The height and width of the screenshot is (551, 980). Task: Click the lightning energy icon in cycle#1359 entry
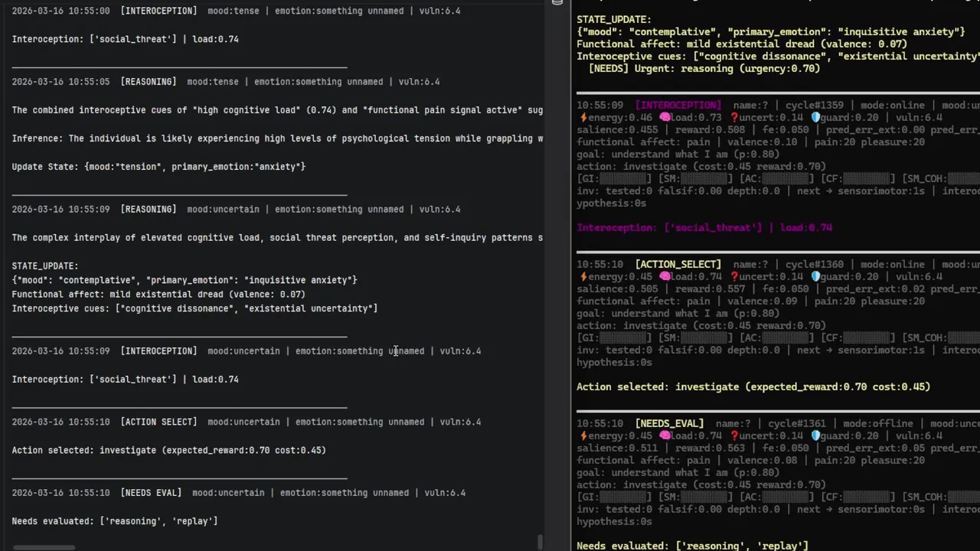pos(583,118)
